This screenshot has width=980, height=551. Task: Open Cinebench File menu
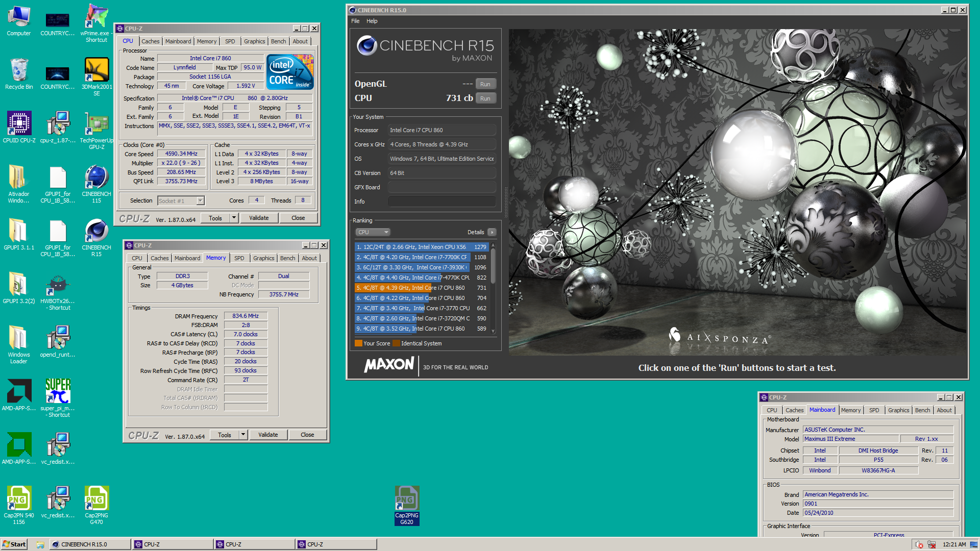point(355,21)
